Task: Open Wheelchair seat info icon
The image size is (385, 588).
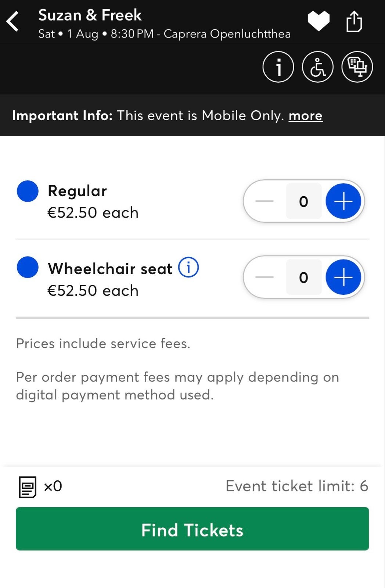Action: (x=188, y=267)
